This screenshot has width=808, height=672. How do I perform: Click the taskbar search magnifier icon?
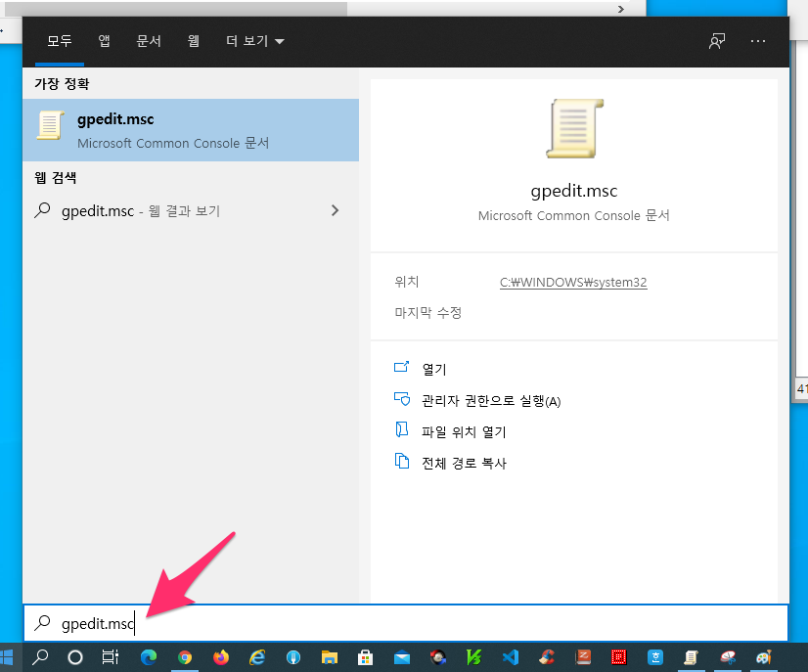[x=40, y=657]
